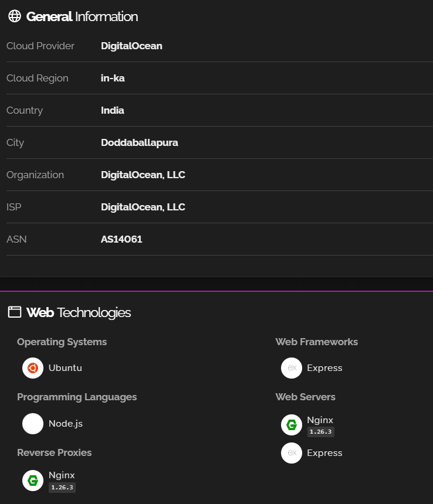Click Nginx icon under Reverse Proxies
This screenshot has width=433, height=504.
tap(33, 481)
